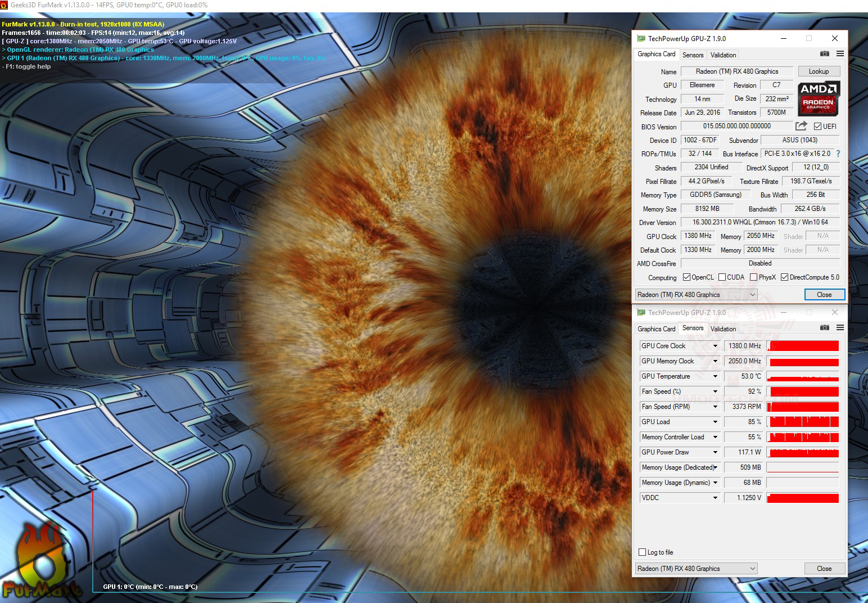This screenshot has width=868, height=603.
Task: Click the Bus Interface question mark icon
Action: tap(838, 154)
